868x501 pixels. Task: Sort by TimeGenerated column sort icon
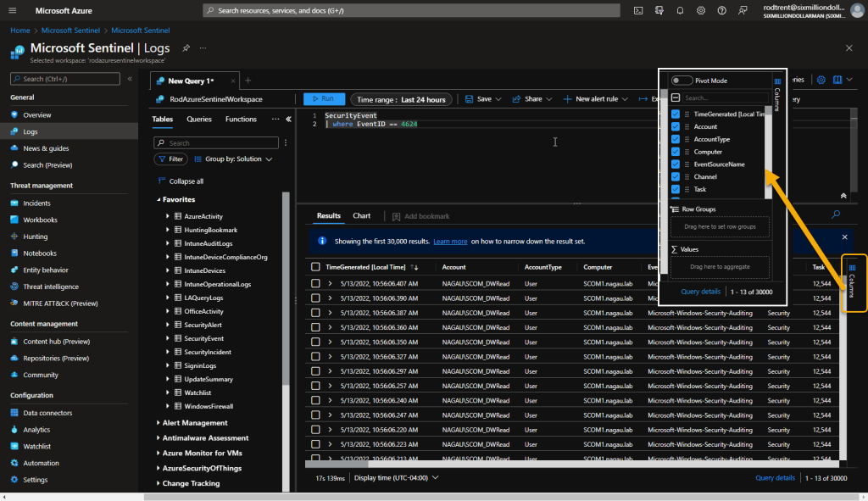click(414, 267)
